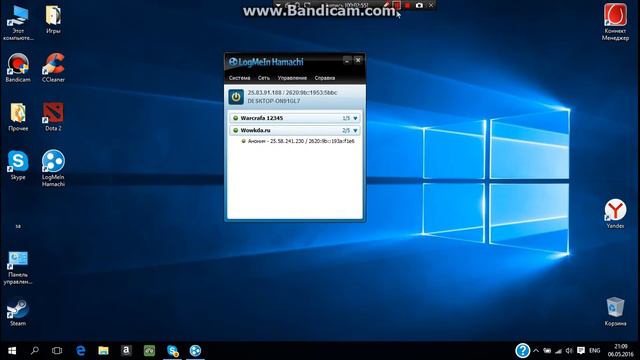Launch the Skype desktop shortcut
Viewport: 640px width, 360px height.
(18, 166)
